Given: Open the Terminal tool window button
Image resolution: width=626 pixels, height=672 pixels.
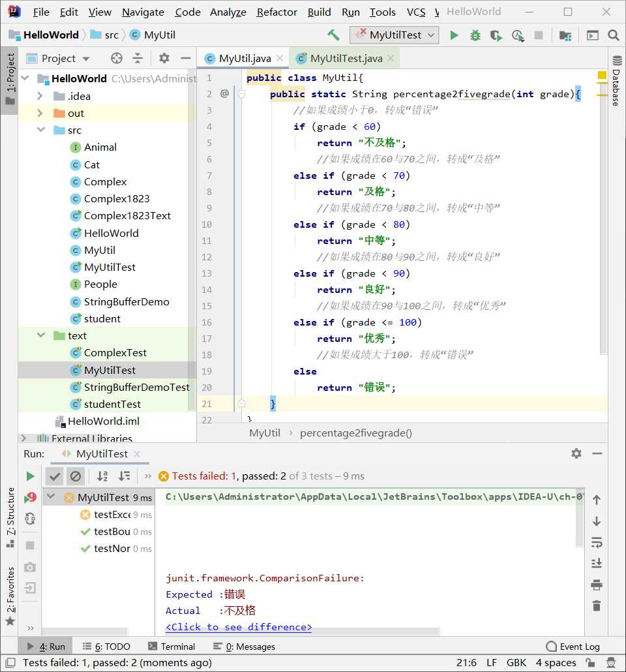Looking at the screenshot, I should 171,647.
